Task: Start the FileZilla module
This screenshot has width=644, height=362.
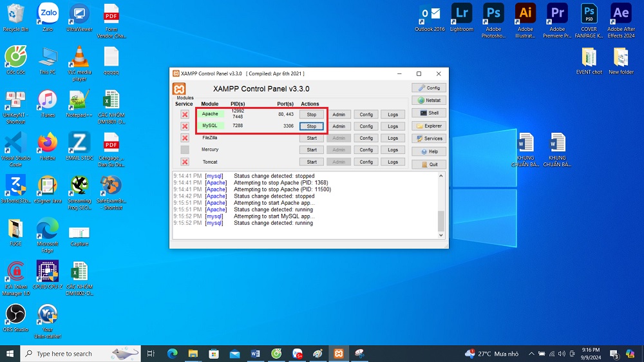Action: click(312, 138)
